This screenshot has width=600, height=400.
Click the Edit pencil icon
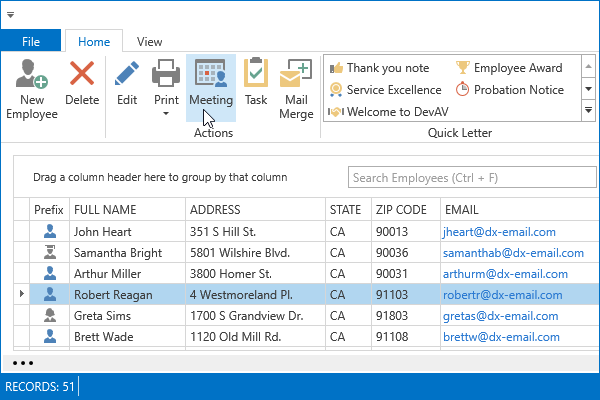[127, 75]
